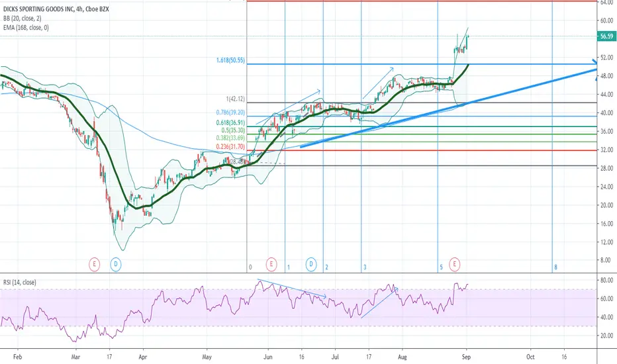This screenshot has width=617, height=364.
Task: Select the RSI (14, close) pane legend
Action: click(x=20, y=282)
